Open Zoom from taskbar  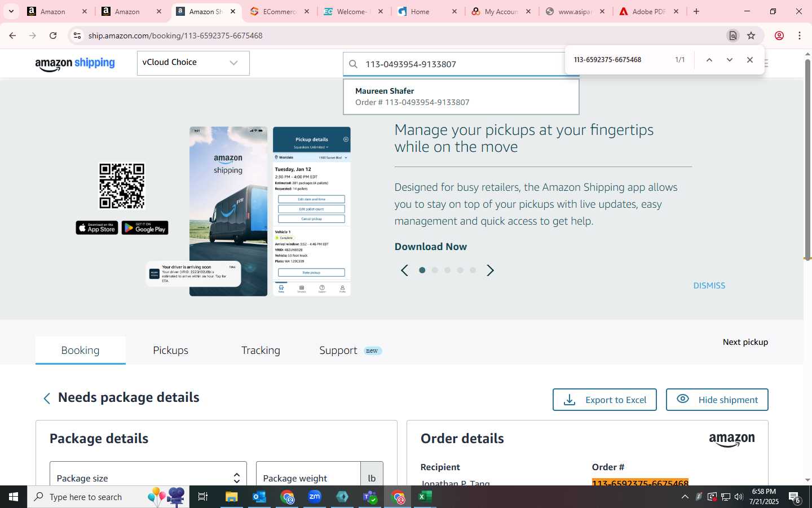pos(315,497)
